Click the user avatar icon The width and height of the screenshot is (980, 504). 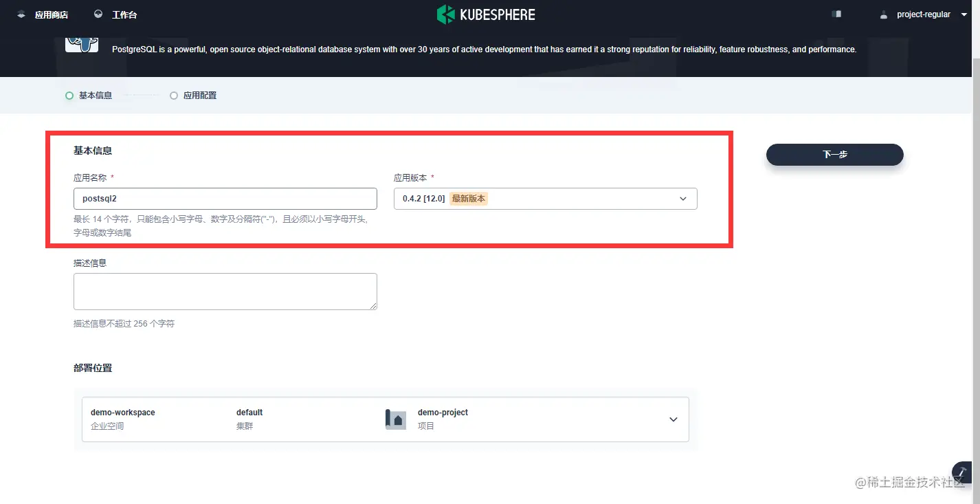[x=884, y=14]
